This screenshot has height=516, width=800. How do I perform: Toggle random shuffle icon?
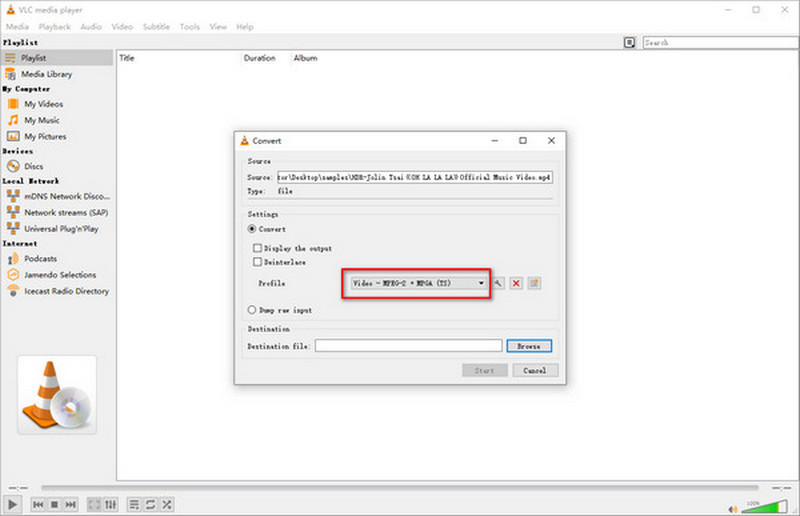pyautogui.click(x=167, y=505)
